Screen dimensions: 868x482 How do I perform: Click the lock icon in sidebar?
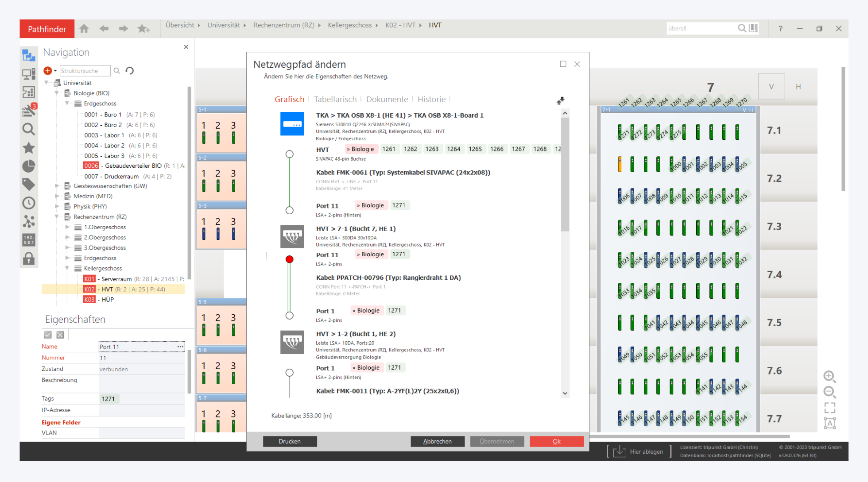point(29,258)
